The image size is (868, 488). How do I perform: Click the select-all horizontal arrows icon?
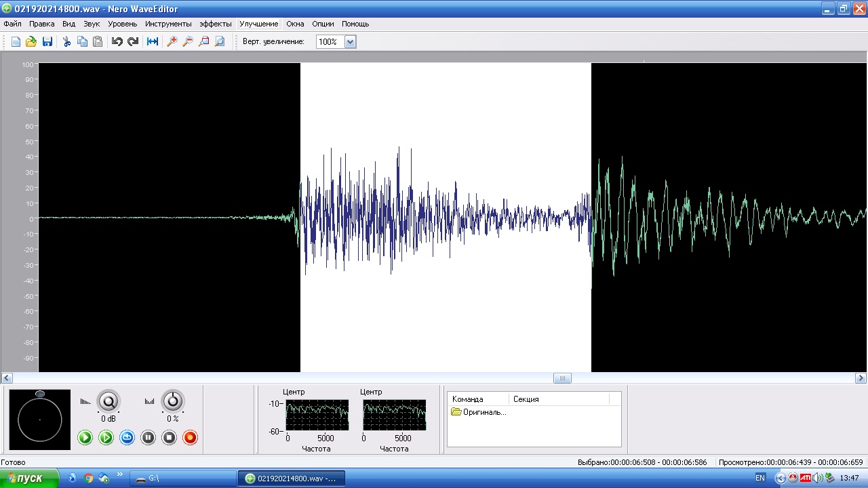[153, 42]
